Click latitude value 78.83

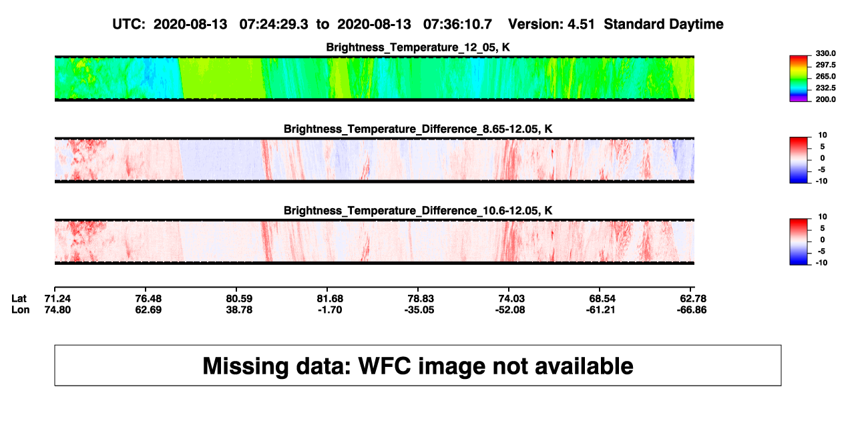coord(420,298)
